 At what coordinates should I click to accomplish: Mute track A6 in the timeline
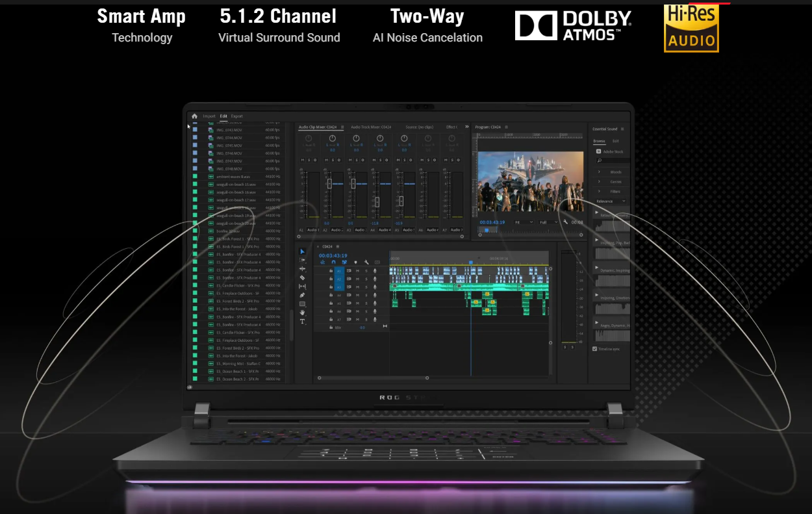pyautogui.click(x=357, y=311)
